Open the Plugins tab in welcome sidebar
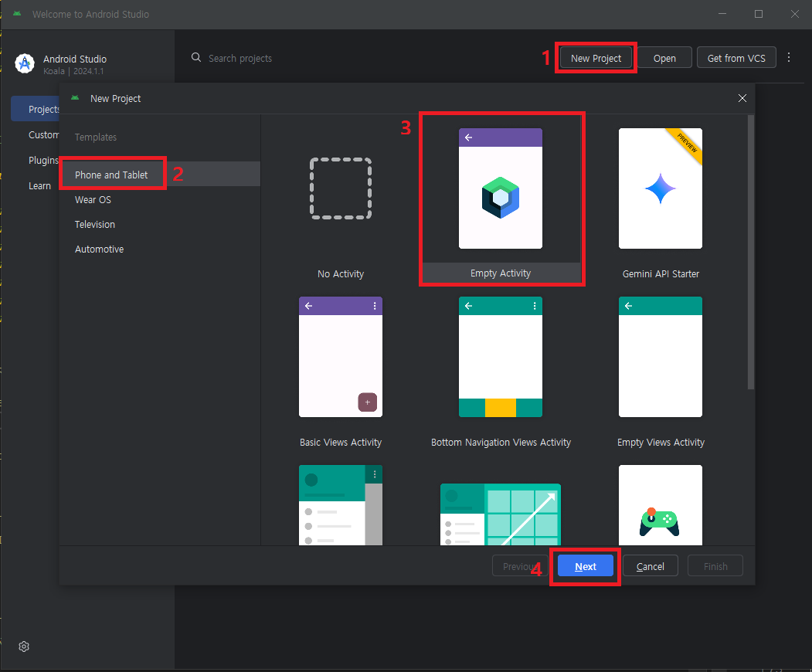The height and width of the screenshot is (672, 812). [43, 160]
